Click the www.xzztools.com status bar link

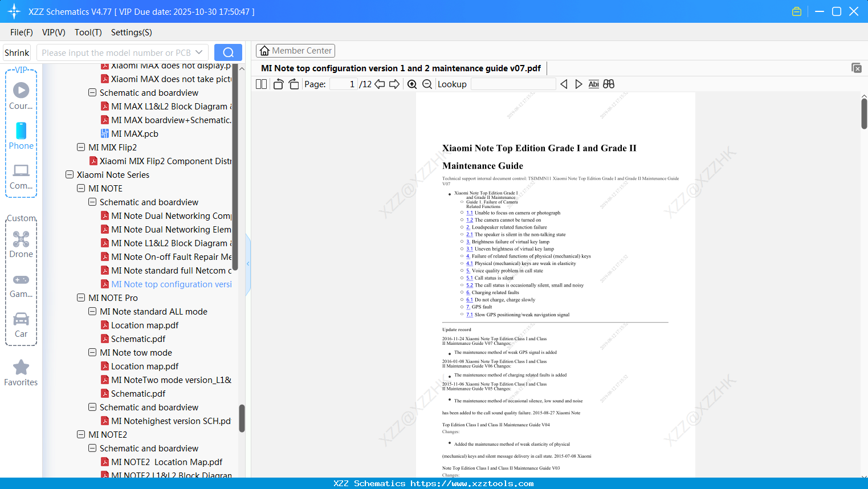coord(472,483)
